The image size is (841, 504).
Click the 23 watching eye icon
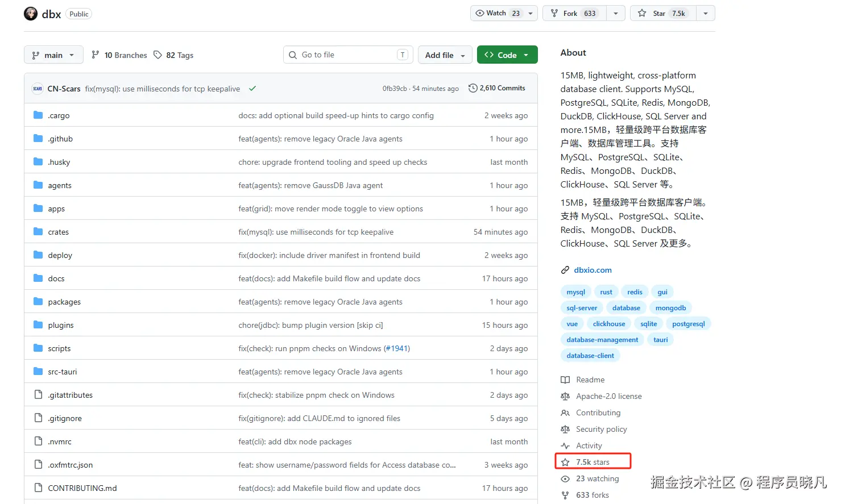tap(565, 479)
